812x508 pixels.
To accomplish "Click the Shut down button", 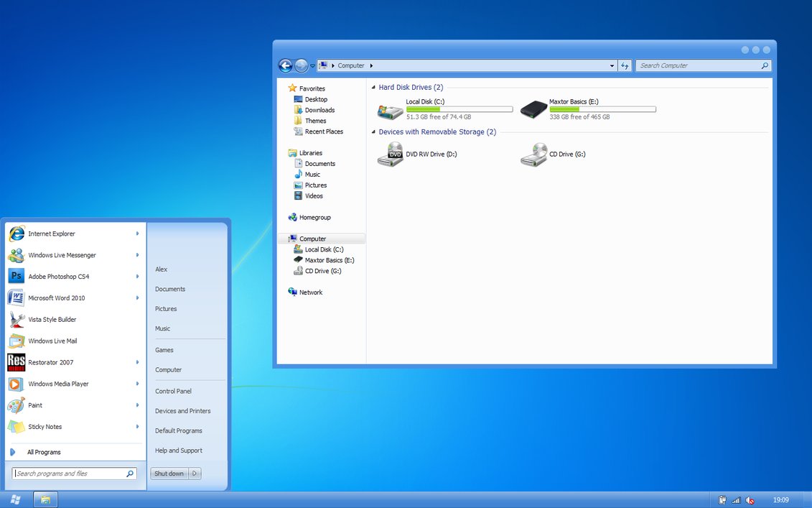I will [169, 474].
